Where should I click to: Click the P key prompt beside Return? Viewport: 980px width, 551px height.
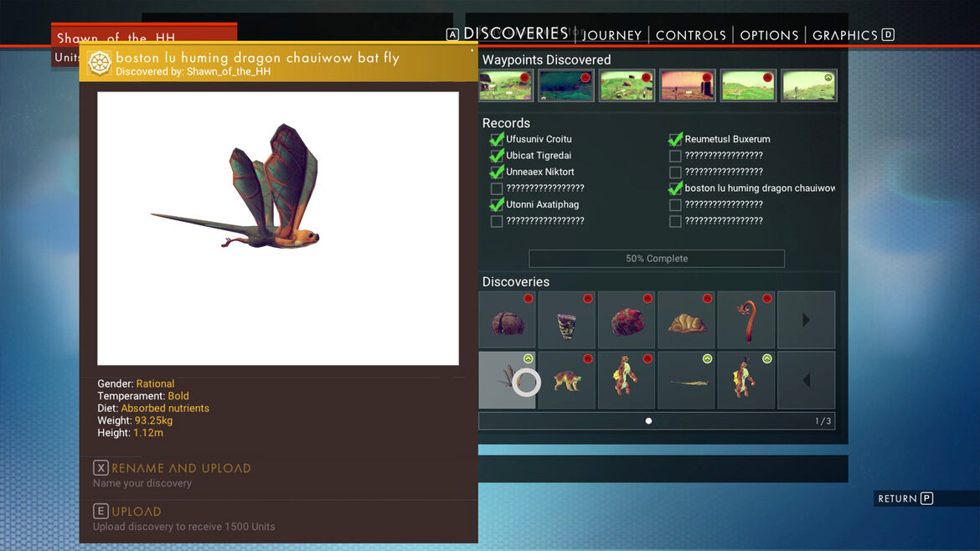click(x=927, y=498)
